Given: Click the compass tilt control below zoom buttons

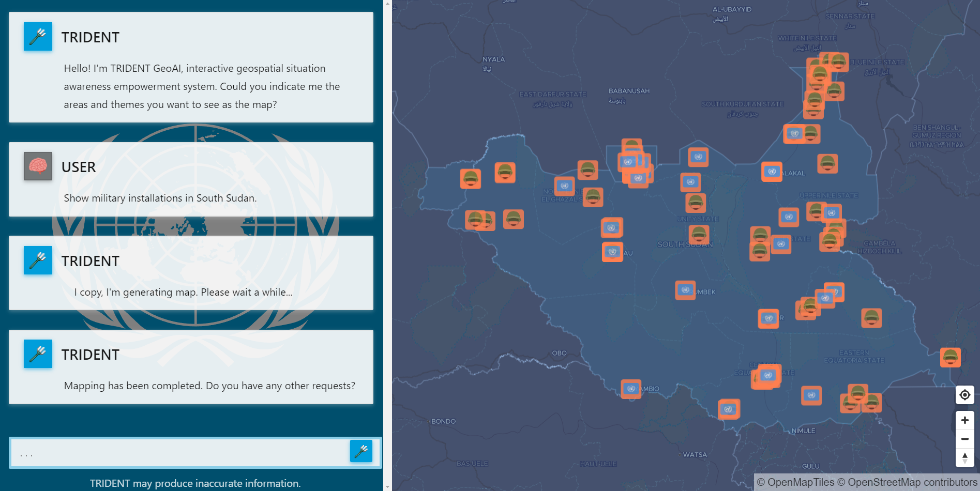Looking at the screenshot, I should coord(964,456).
